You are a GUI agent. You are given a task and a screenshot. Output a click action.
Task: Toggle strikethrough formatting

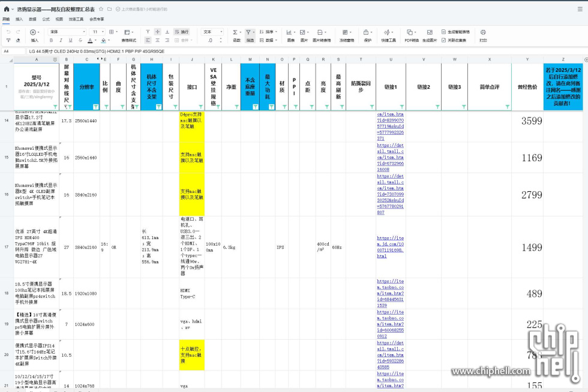tap(80, 40)
